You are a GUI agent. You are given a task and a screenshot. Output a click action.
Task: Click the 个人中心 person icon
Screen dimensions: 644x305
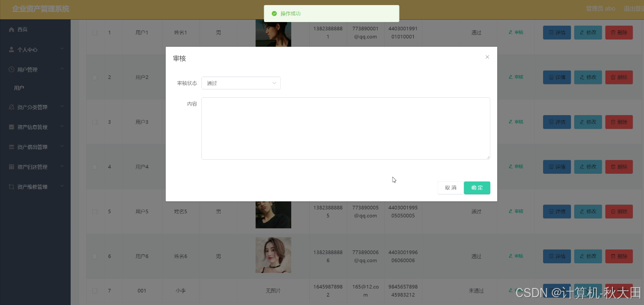pos(11,50)
